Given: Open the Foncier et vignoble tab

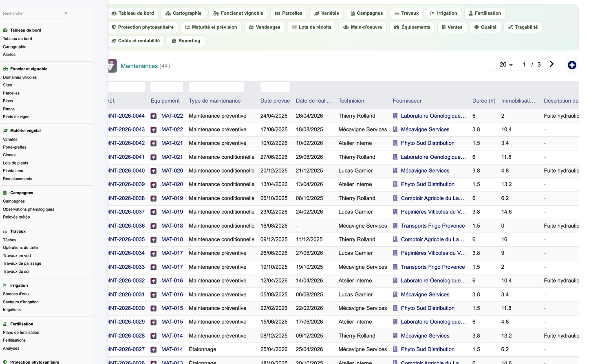Looking at the screenshot, I should 238,13.
